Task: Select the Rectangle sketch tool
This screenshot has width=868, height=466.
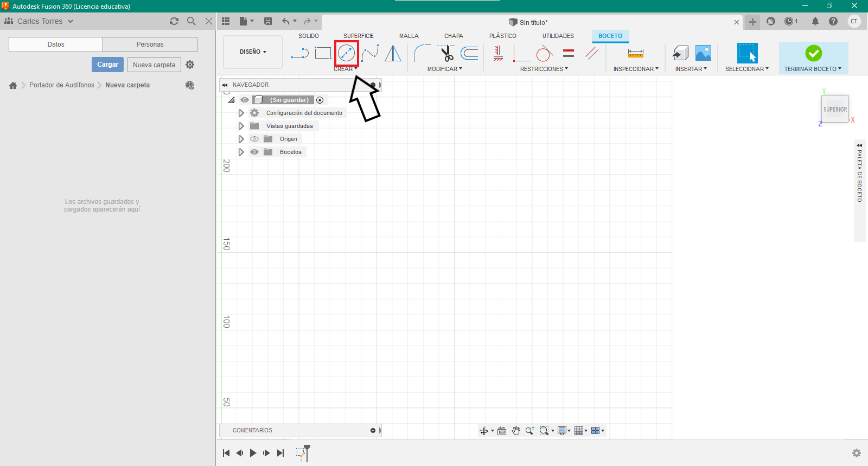Action: 323,53
